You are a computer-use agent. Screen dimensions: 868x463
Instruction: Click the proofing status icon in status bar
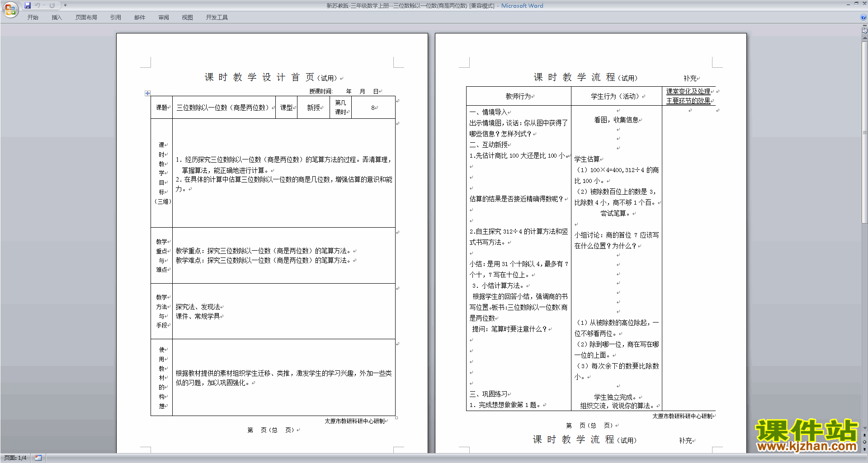[38, 458]
